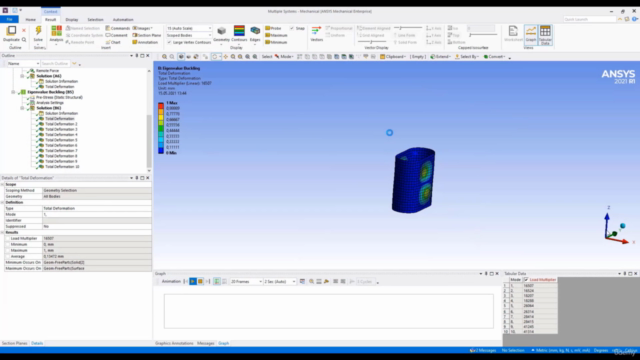Image resolution: width=640 pixels, height=360 pixels.
Task: Click the Select Mode button
Action: [284, 57]
